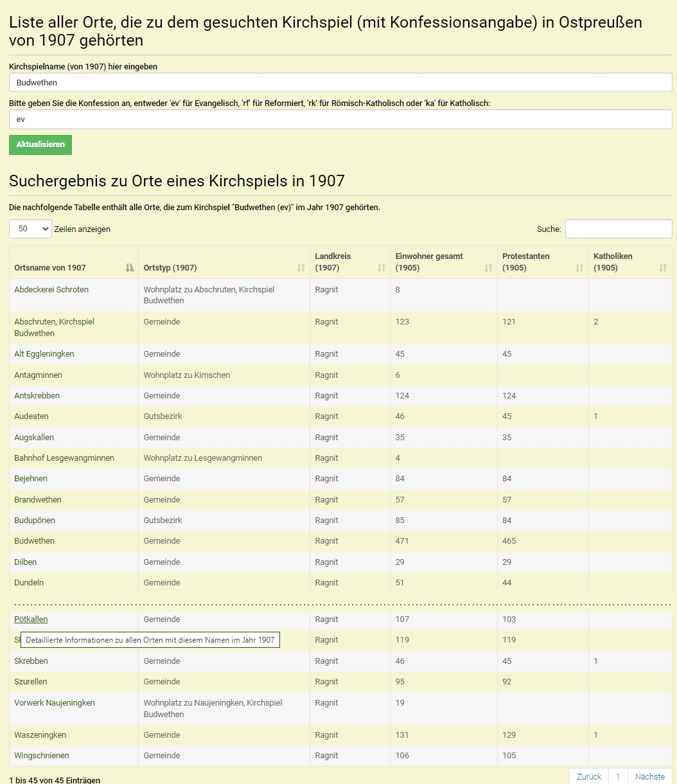Open the Vorwerk Naujeningken link
Viewport: 677px width, 784px height.
coord(55,703)
